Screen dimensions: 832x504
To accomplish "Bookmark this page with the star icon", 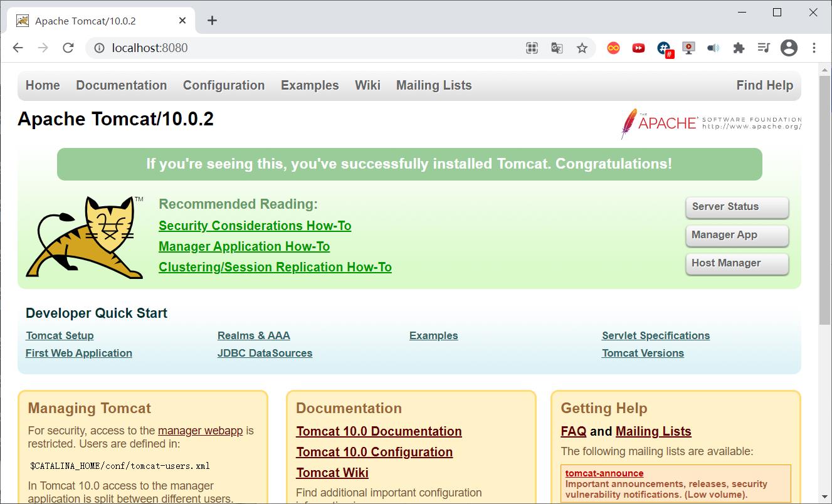I will pyautogui.click(x=582, y=48).
